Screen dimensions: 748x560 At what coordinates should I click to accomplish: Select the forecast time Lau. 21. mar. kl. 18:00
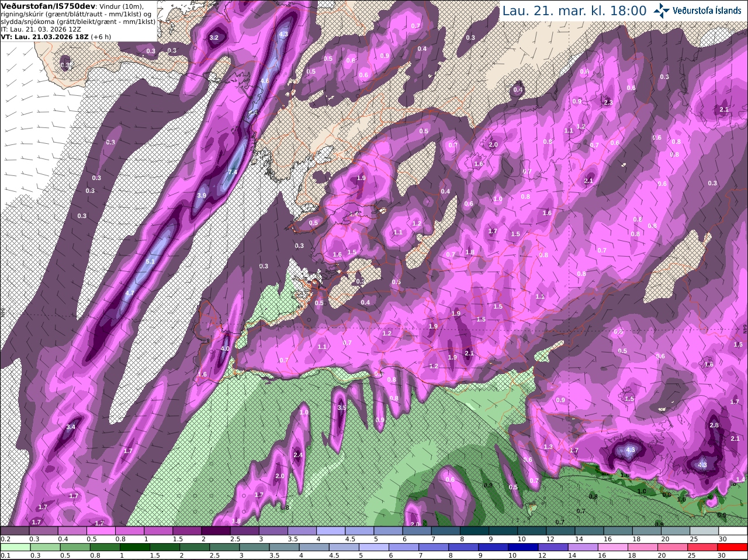click(x=574, y=11)
